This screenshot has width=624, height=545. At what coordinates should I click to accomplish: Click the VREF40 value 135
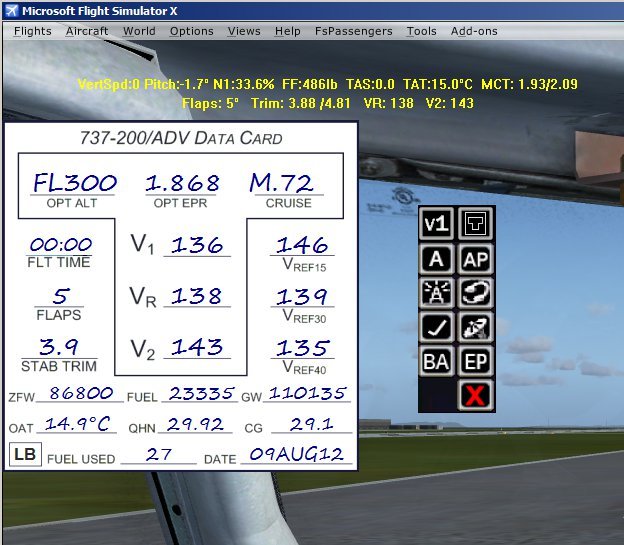click(303, 348)
